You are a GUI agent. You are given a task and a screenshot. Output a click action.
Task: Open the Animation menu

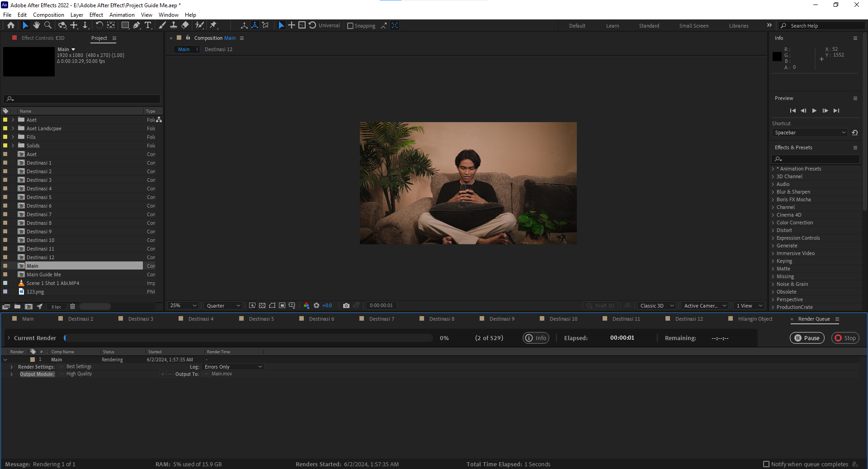tap(122, 15)
